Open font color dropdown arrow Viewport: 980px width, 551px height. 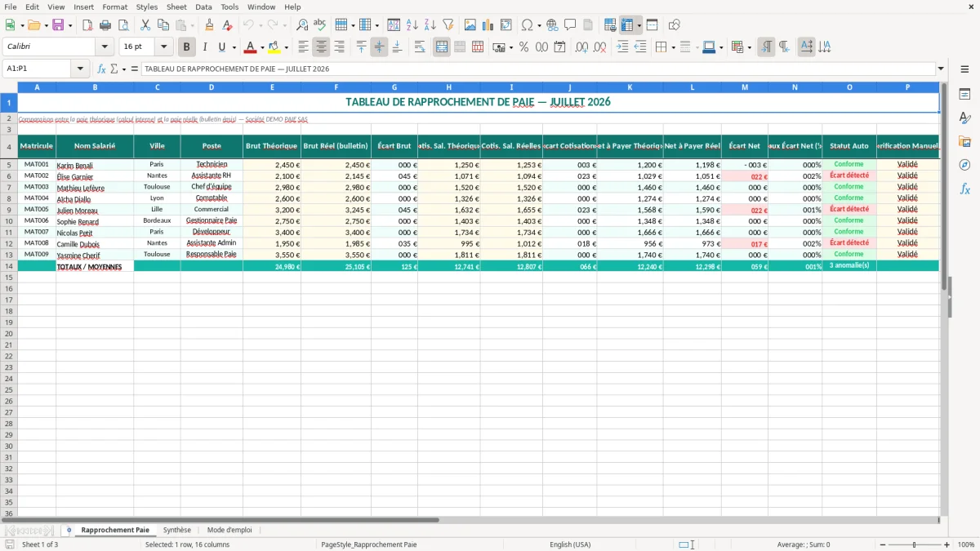pyautogui.click(x=262, y=47)
